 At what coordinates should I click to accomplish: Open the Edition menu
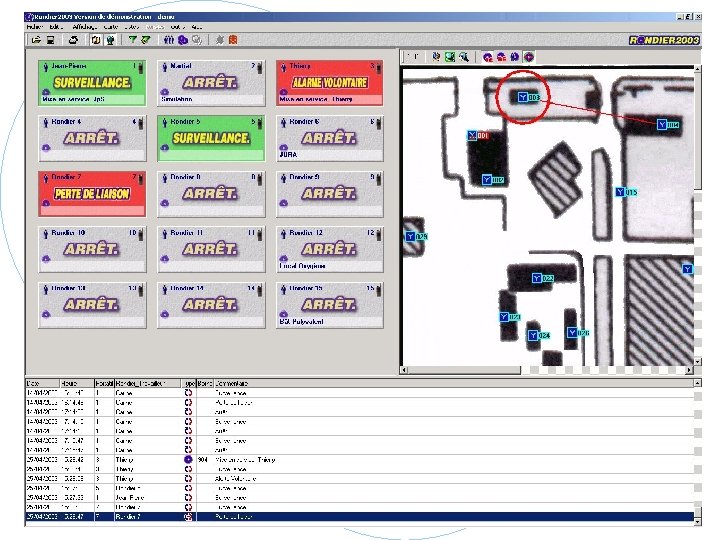click(x=57, y=27)
